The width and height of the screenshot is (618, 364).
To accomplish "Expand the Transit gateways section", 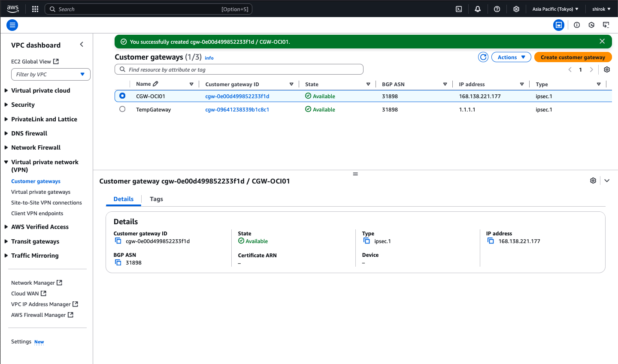I will coord(6,241).
